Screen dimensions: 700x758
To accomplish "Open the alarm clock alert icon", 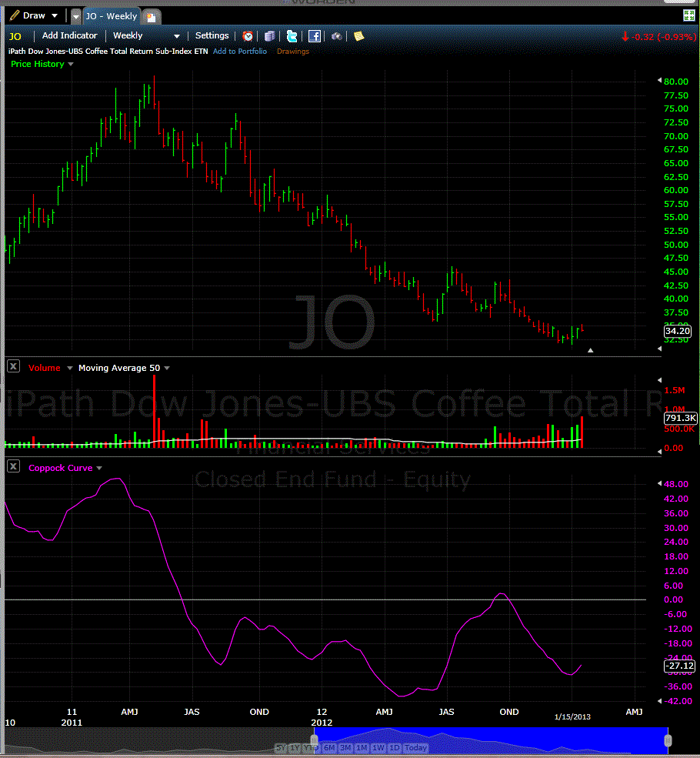I will pos(248,36).
